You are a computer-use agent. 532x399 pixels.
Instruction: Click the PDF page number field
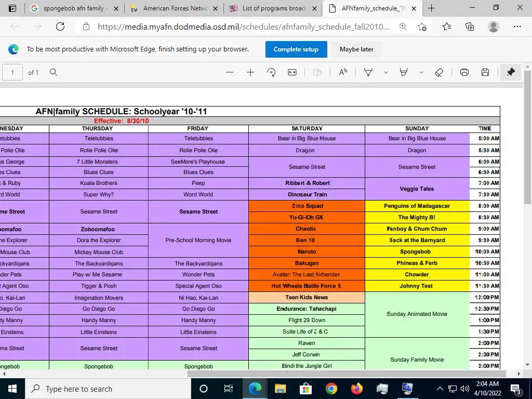click(x=12, y=72)
